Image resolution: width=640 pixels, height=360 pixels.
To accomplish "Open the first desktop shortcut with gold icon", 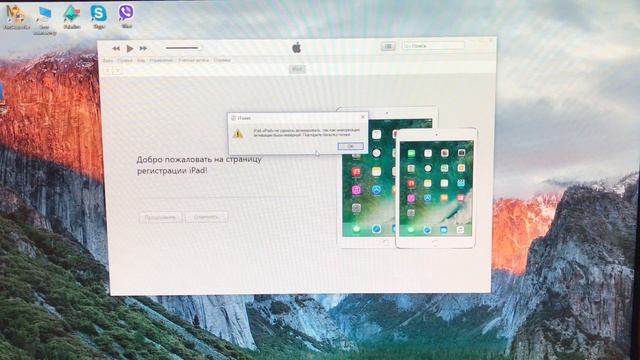I will (x=16, y=17).
